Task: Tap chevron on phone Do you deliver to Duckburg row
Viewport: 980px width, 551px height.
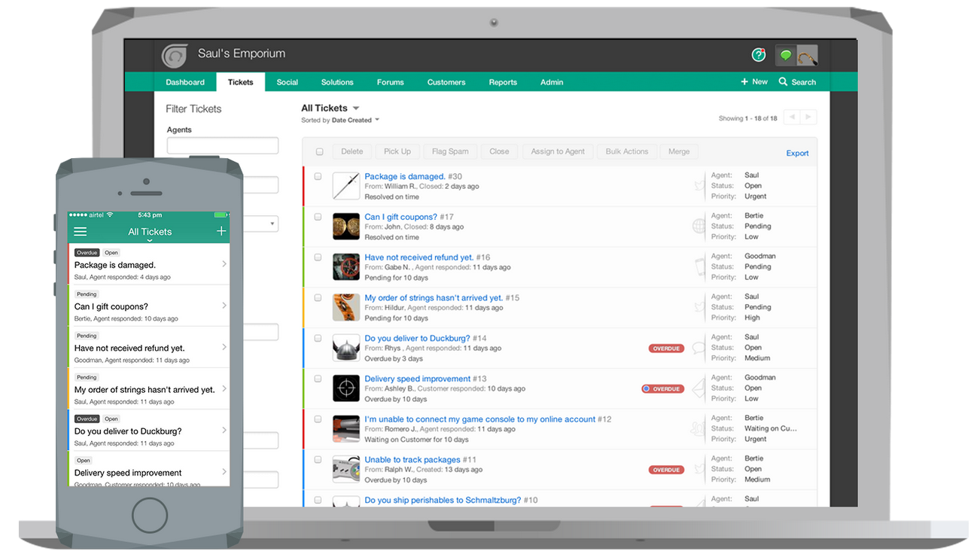Action: tap(224, 431)
